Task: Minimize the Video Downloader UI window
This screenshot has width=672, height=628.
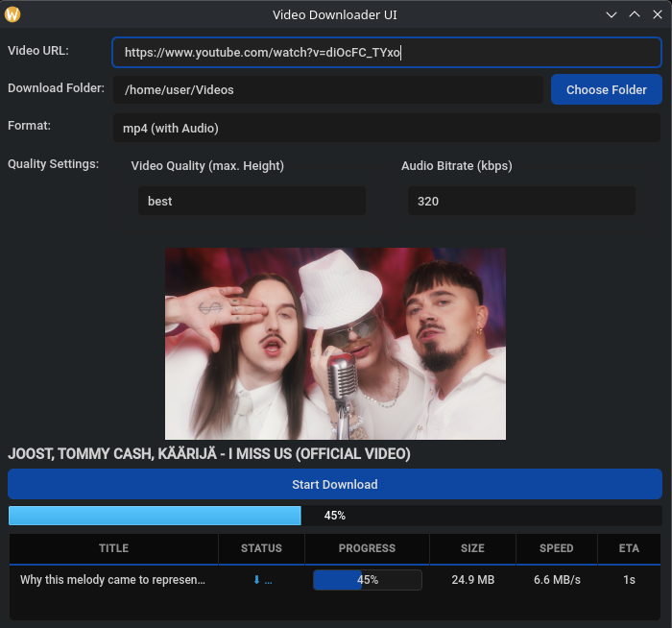Action: click(612, 14)
